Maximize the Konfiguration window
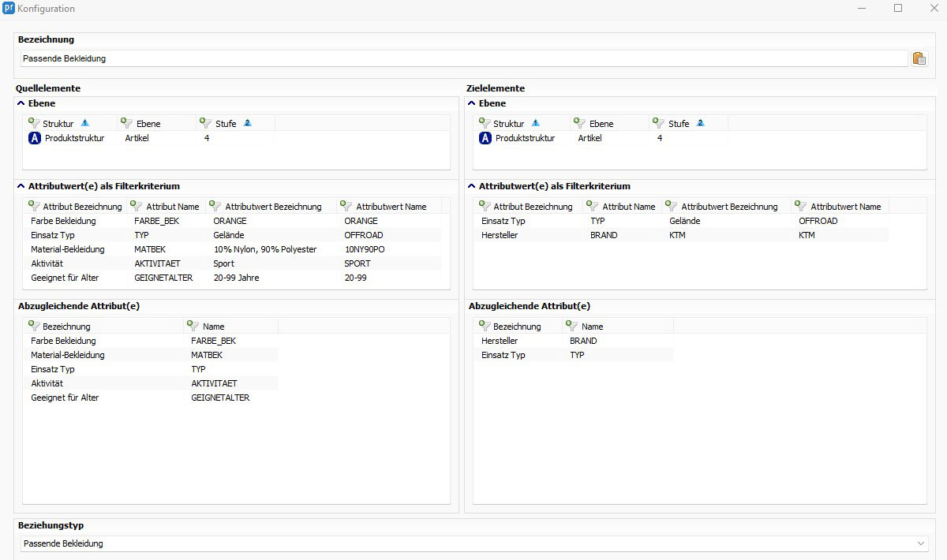 pyautogui.click(x=898, y=8)
